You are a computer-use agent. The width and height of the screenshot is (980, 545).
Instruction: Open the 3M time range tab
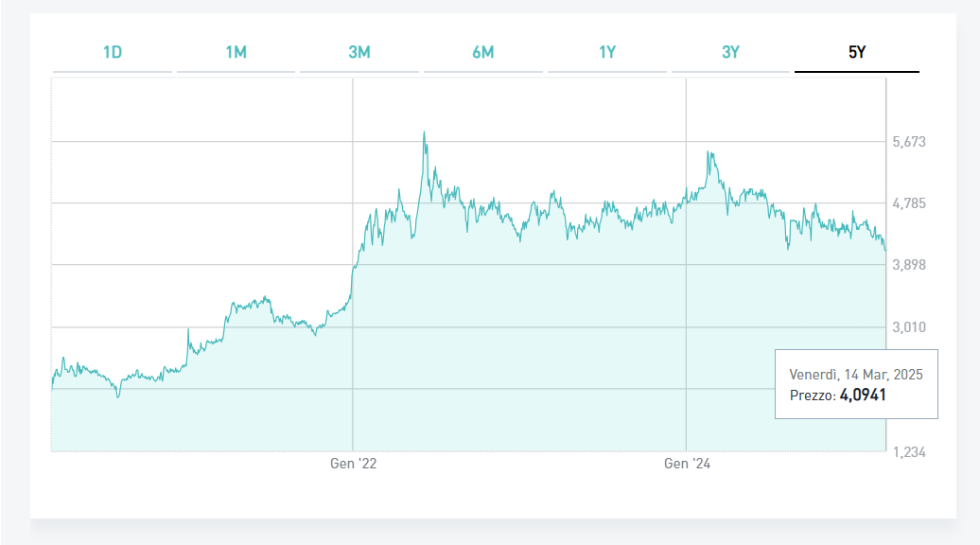coord(359,52)
